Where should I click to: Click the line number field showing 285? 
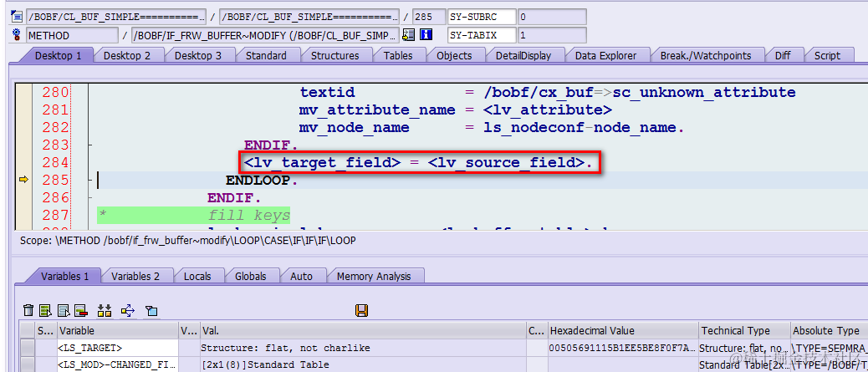[428, 17]
